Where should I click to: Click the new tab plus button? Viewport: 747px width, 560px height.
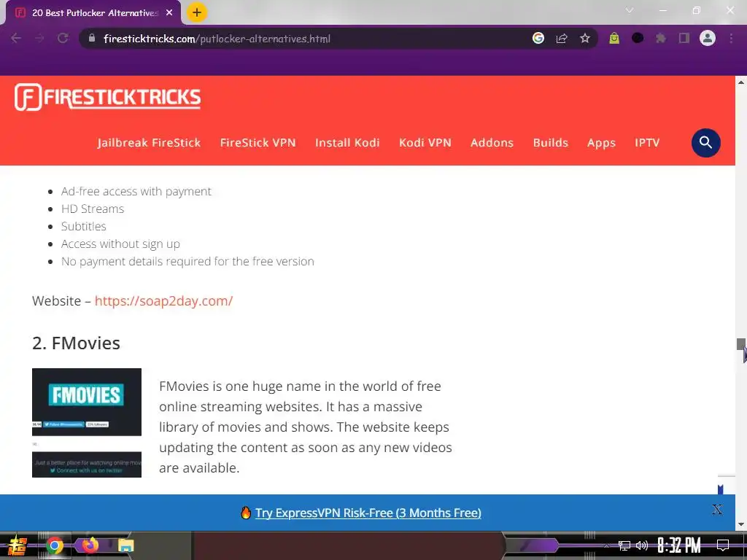(x=196, y=12)
